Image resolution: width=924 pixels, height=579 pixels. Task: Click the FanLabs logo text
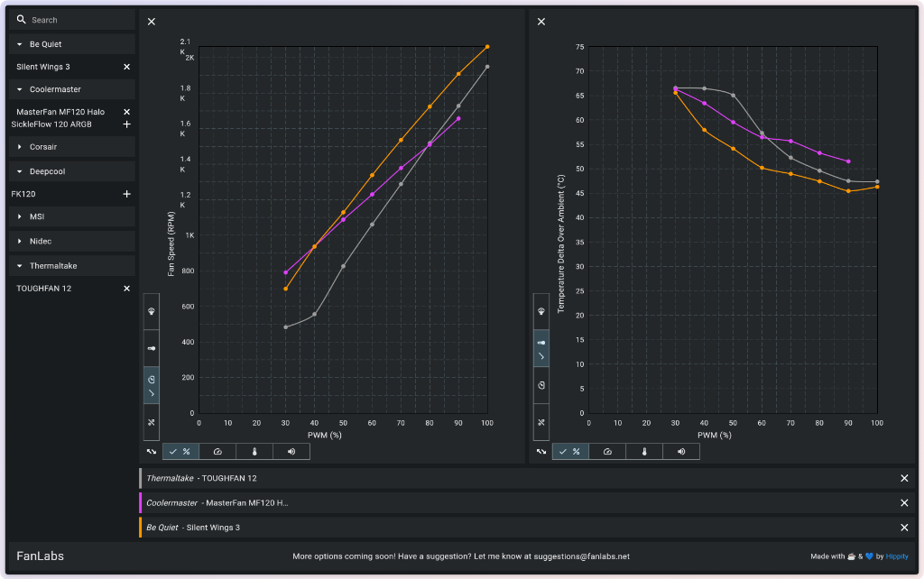(x=40, y=556)
